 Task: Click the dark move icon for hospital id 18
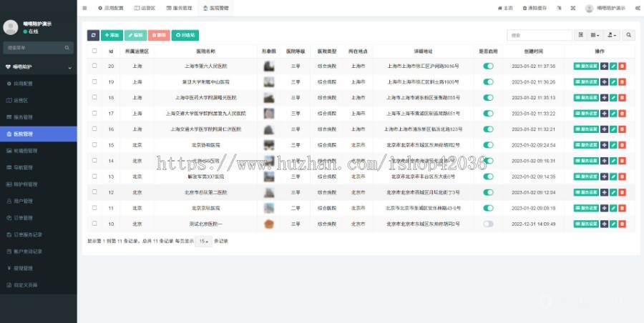click(605, 97)
